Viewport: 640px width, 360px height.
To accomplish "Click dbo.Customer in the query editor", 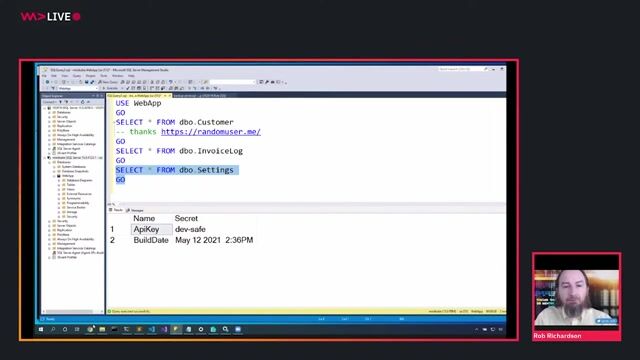I will click(x=206, y=122).
